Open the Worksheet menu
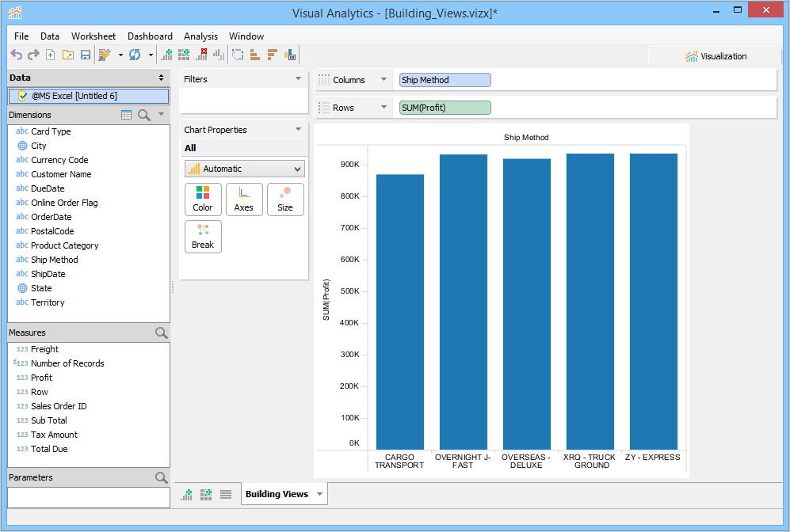Viewport: 790px width, 532px height. click(93, 36)
